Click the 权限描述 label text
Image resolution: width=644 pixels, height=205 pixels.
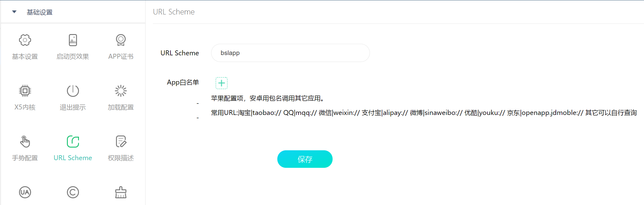(121, 158)
